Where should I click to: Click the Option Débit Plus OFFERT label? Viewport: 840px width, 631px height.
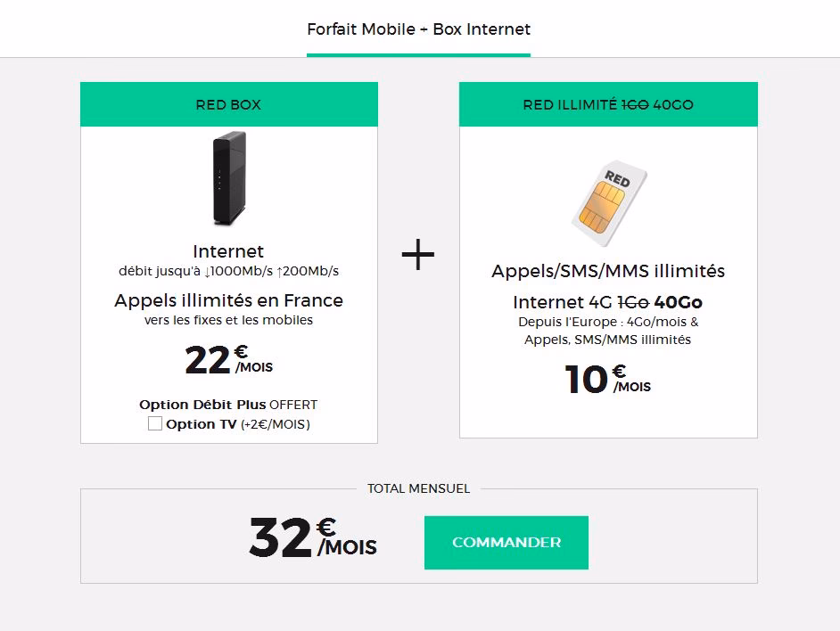point(228,405)
